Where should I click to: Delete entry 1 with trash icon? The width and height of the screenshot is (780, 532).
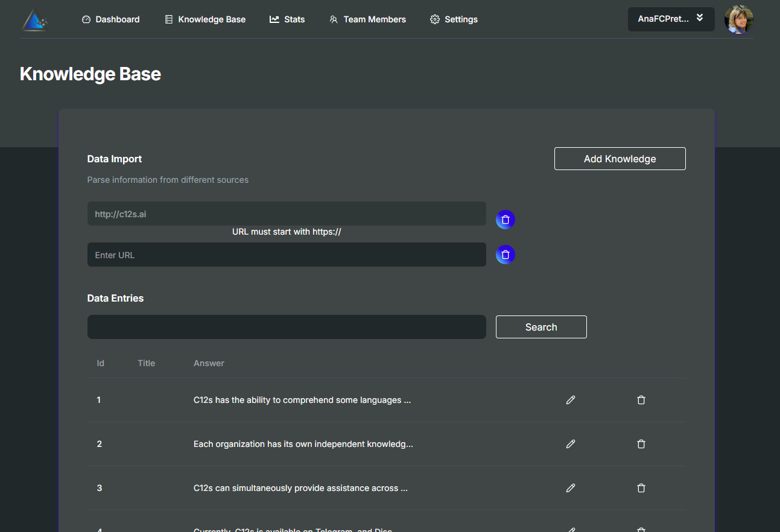pos(641,400)
